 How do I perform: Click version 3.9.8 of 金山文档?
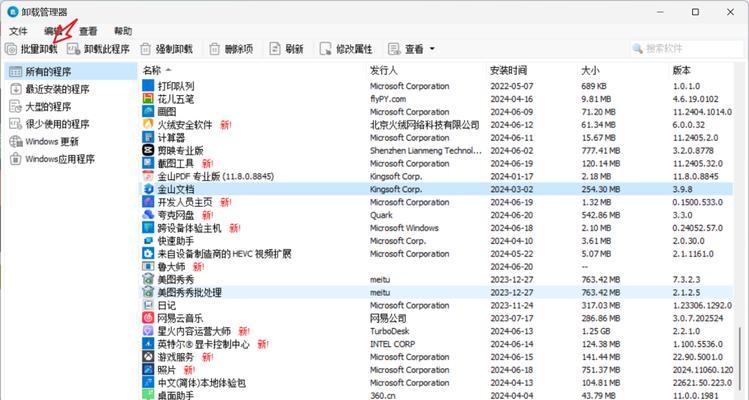point(682,189)
